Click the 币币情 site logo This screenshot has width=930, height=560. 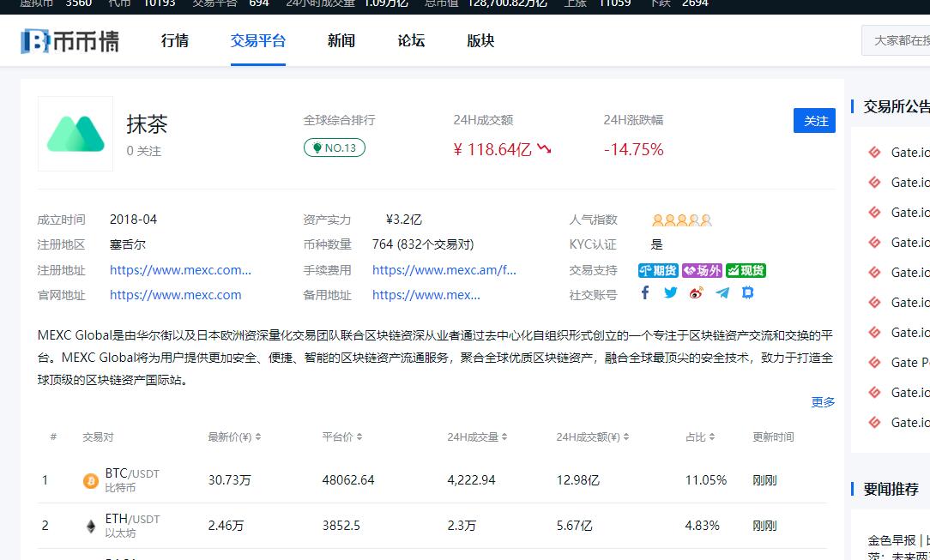pyautogui.click(x=70, y=40)
